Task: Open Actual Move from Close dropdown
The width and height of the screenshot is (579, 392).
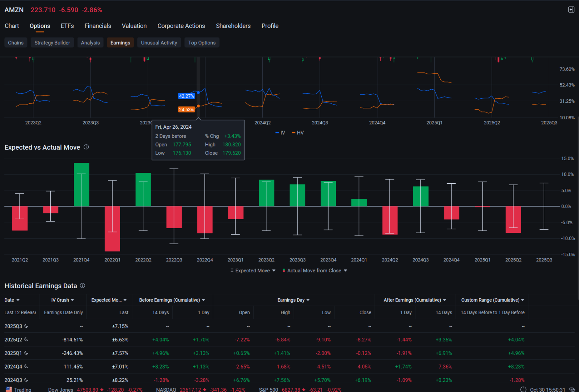Action: pos(346,270)
